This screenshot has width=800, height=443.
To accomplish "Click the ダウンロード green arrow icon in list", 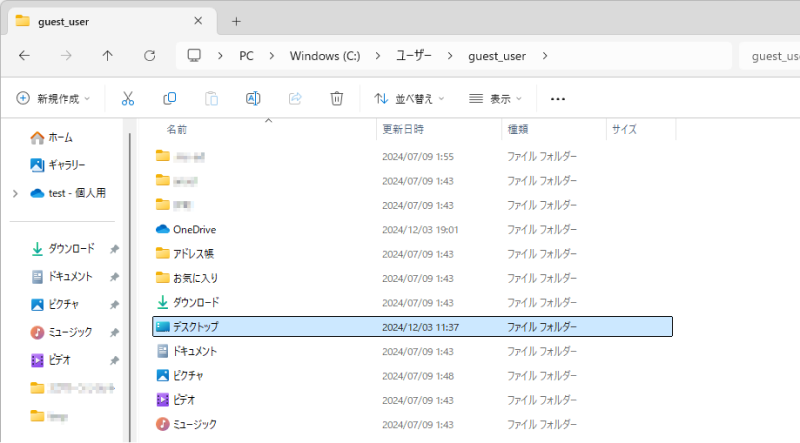I will pos(162,302).
